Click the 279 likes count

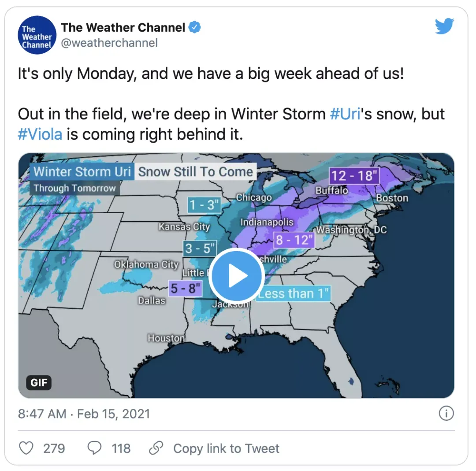coord(54,448)
